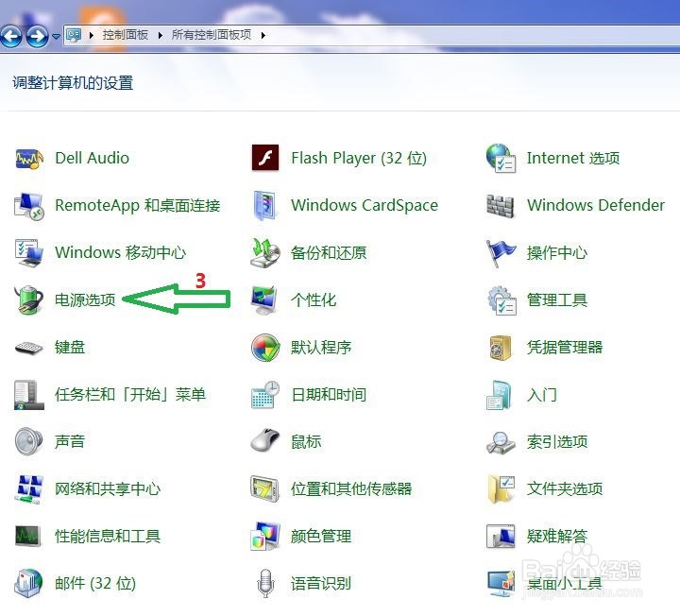
Task: Open the 操作中心 flag icon
Action: pos(500,253)
